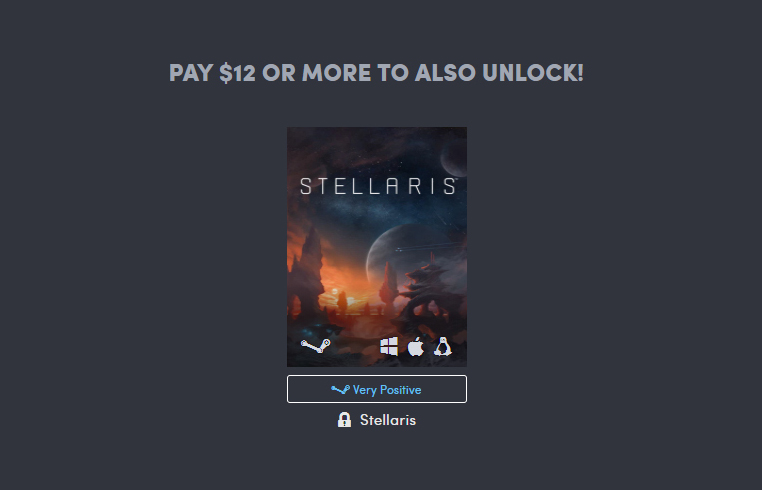Click the Windows logo icon
The height and width of the screenshot is (490, 762).
(x=389, y=347)
